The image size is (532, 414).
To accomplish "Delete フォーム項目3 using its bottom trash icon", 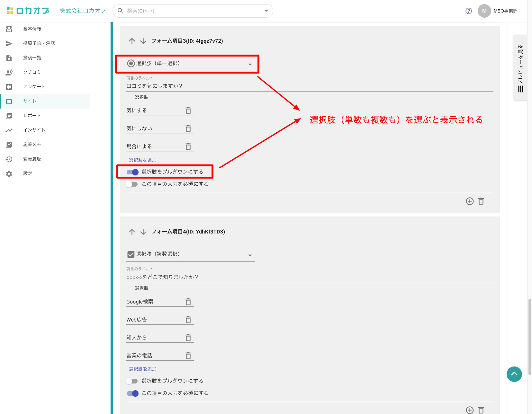I will coord(481,201).
